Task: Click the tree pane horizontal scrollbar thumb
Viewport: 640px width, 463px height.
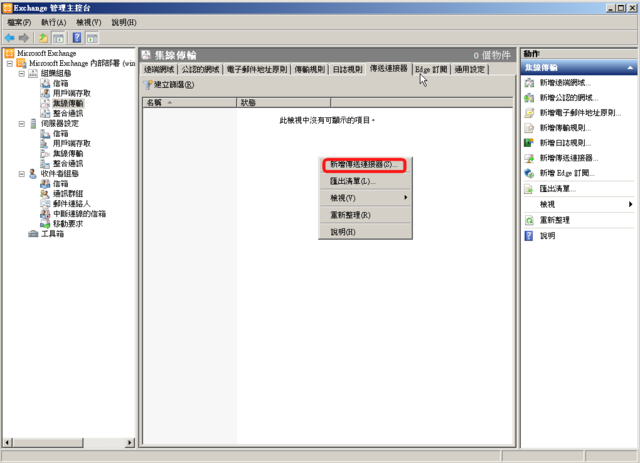Action: click(48, 442)
